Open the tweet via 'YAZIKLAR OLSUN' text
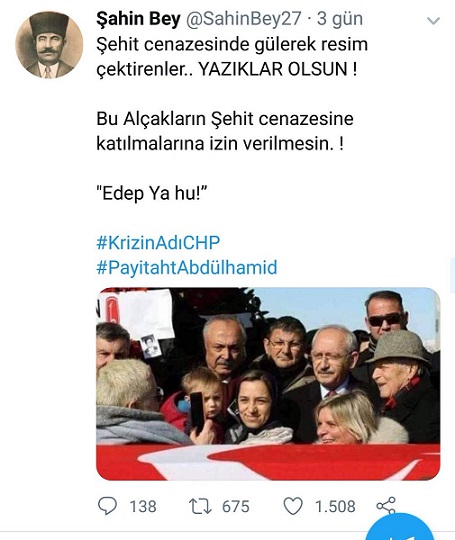Screen dimensions: 455x540 tap(278, 69)
